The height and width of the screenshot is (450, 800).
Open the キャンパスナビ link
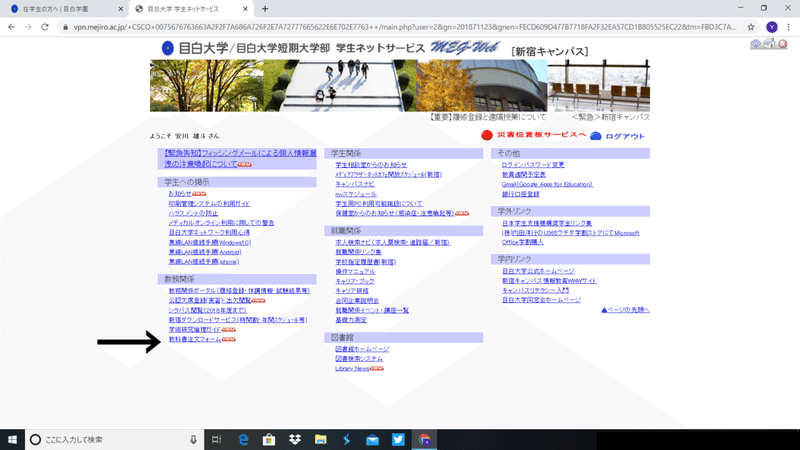[355, 184]
